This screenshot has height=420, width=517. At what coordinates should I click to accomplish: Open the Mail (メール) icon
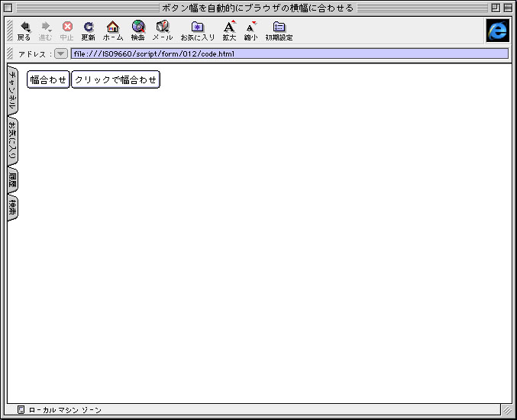coord(162,27)
